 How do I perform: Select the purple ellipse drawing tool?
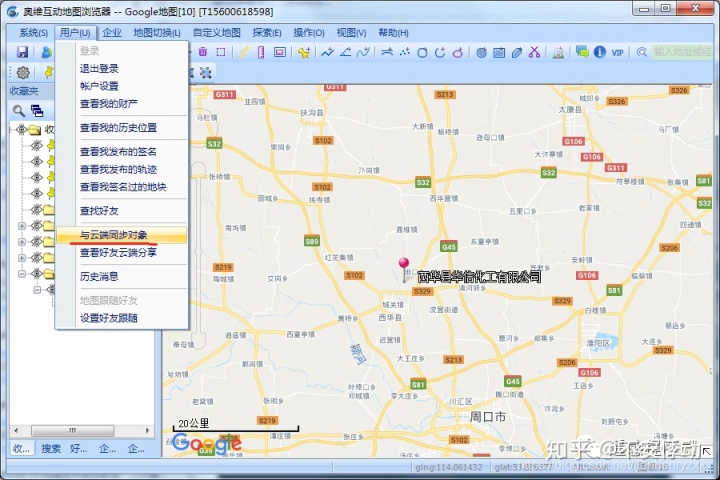coord(457,53)
